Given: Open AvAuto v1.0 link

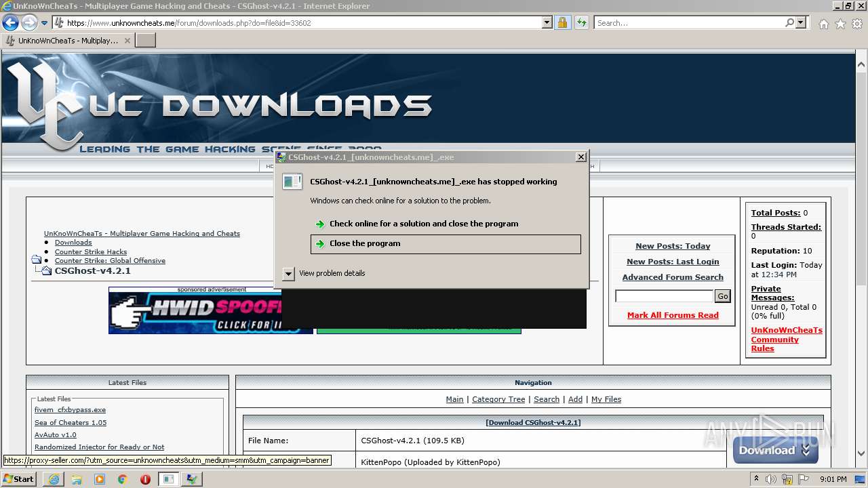Looking at the screenshot, I should coord(56,435).
